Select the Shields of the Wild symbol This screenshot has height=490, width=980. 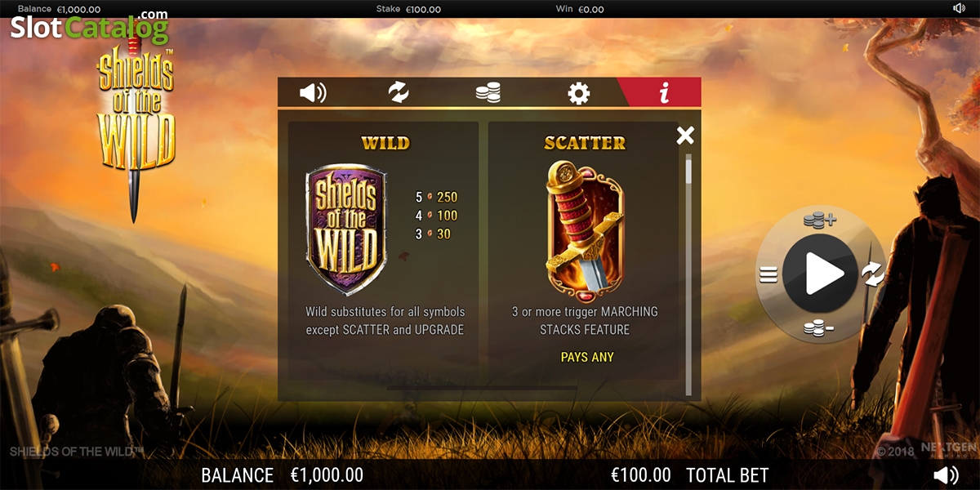coord(346,229)
